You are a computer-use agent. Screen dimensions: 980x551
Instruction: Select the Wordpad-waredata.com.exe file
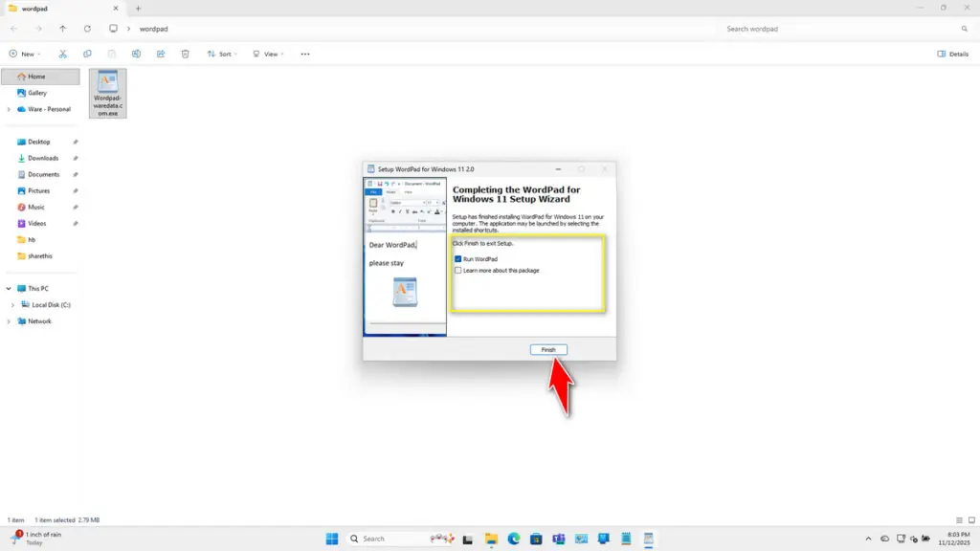click(107, 93)
